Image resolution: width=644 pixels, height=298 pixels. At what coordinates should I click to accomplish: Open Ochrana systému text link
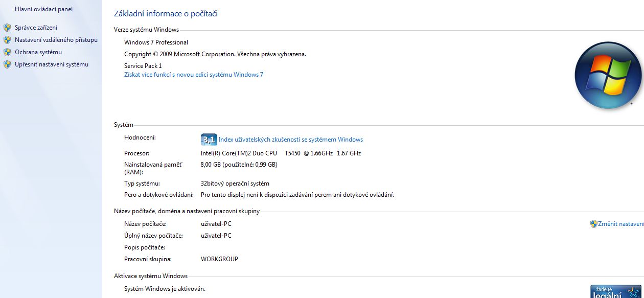point(38,52)
